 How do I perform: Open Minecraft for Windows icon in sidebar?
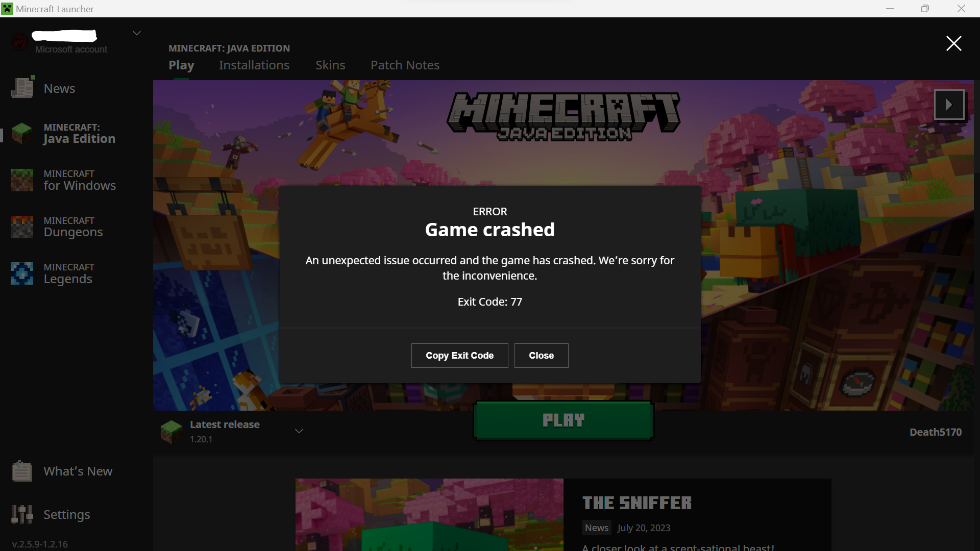pyautogui.click(x=22, y=180)
